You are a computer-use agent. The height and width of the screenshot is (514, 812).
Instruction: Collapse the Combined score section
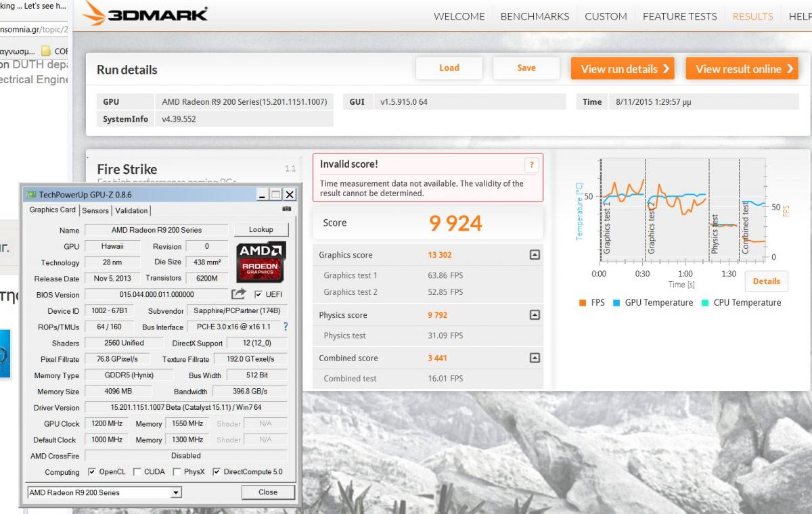[535, 358]
